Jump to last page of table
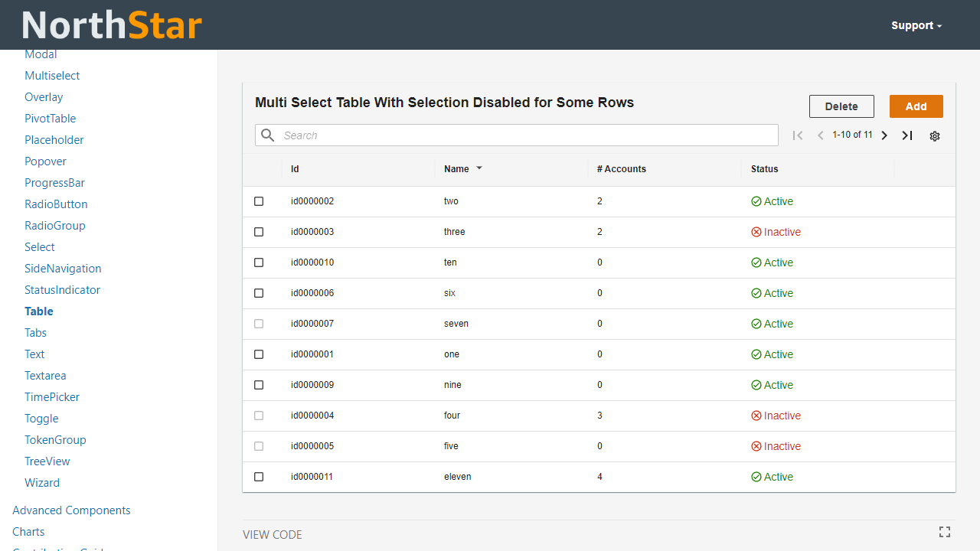980x551 pixels. pos(907,135)
